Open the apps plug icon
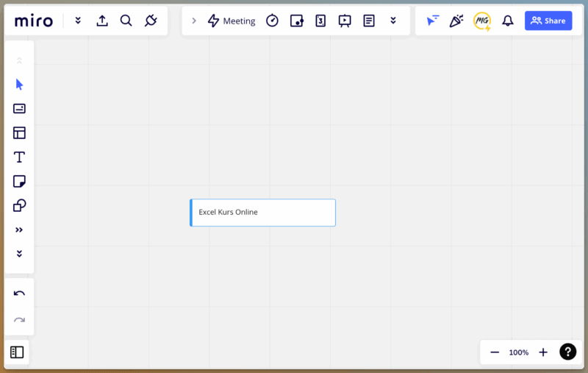The image size is (588, 373). pos(151,21)
